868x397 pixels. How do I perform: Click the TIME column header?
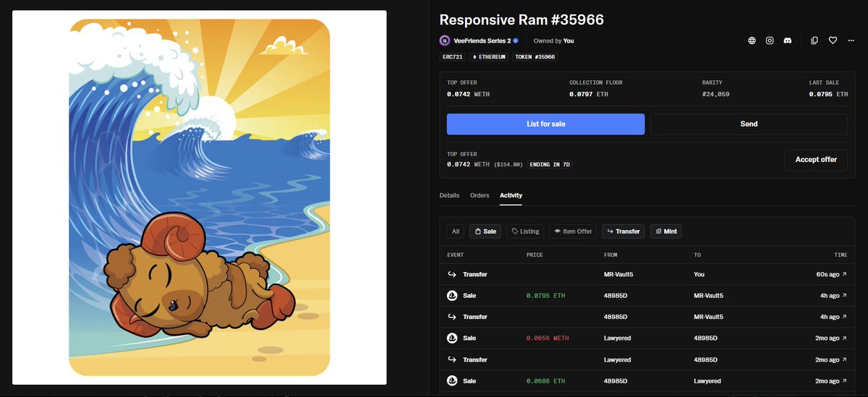click(x=841, y=255)
